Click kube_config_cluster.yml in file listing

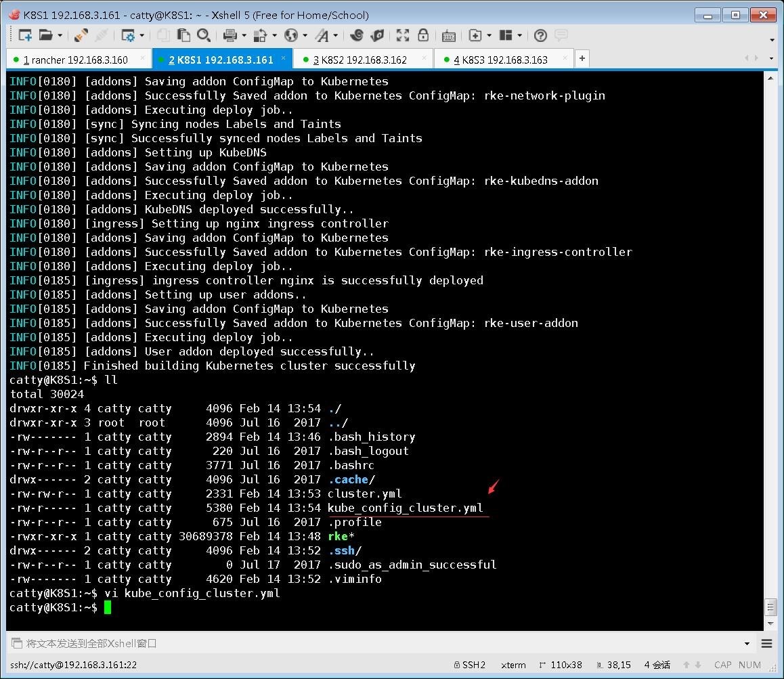405,508
